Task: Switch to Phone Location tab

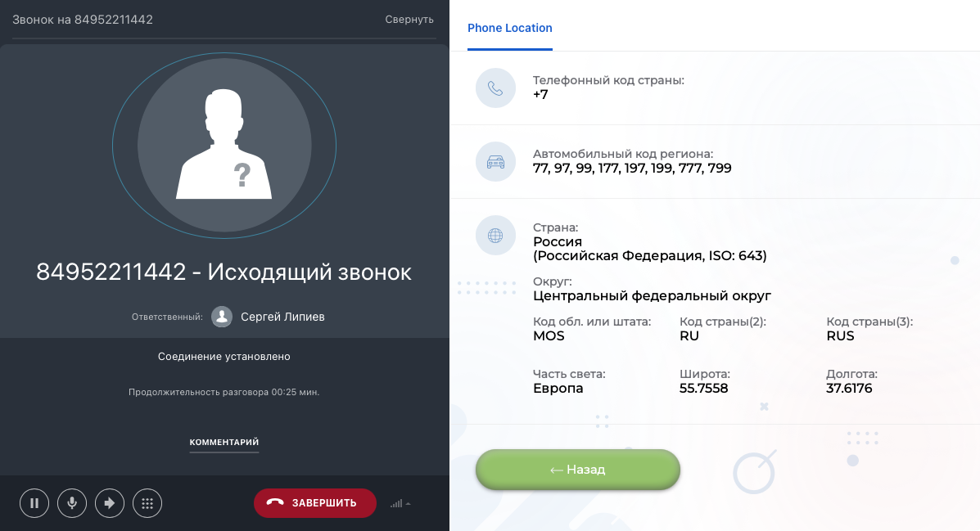Action: [x=510, y=28]
